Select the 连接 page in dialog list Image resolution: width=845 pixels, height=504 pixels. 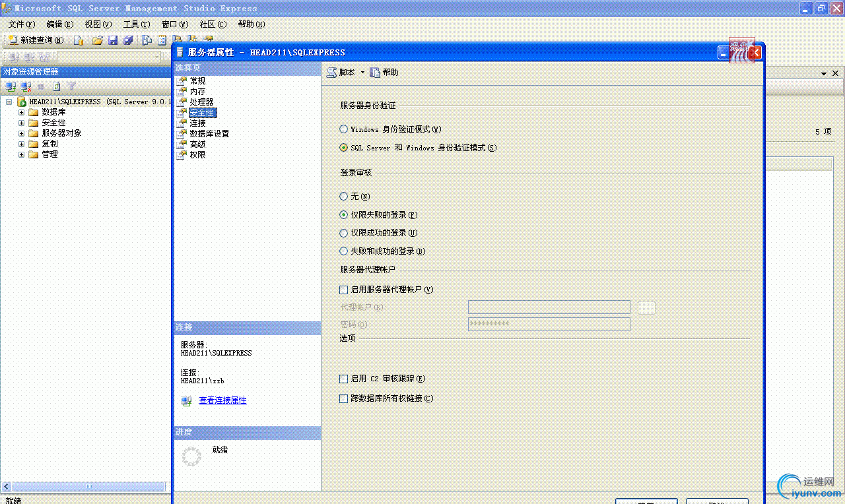pos(197,123)
